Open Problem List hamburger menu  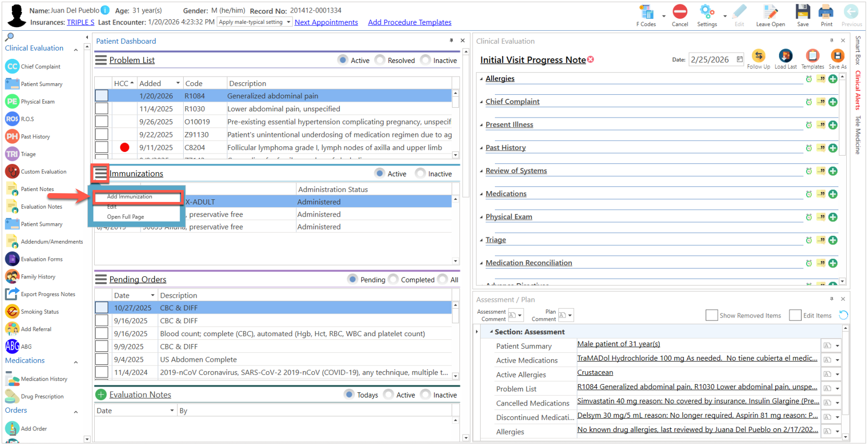coord(101,60)
